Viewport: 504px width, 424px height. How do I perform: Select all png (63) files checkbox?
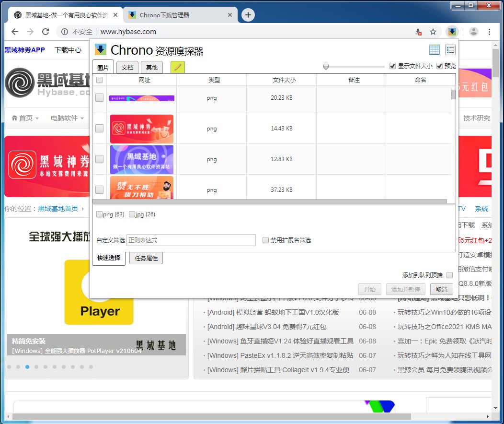(x=99, y=214)
